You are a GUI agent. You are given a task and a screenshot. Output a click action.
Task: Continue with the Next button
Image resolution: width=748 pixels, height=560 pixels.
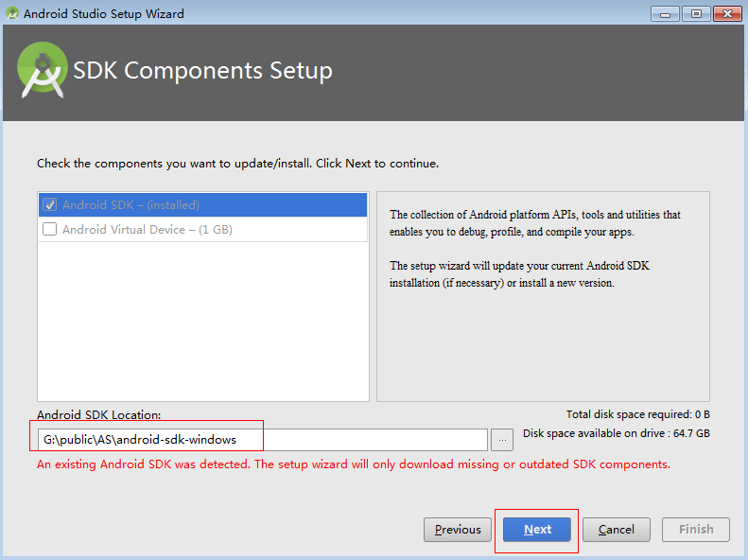click(x=537, y=530)
